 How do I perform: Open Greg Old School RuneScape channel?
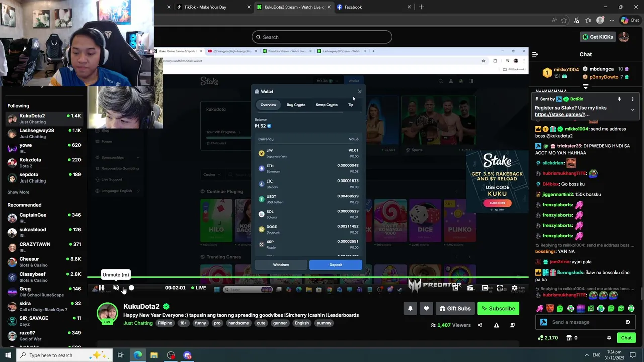(x=44, y=292)
